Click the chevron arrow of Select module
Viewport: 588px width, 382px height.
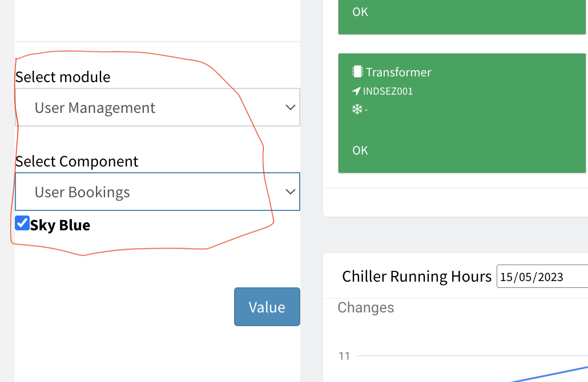290,107
